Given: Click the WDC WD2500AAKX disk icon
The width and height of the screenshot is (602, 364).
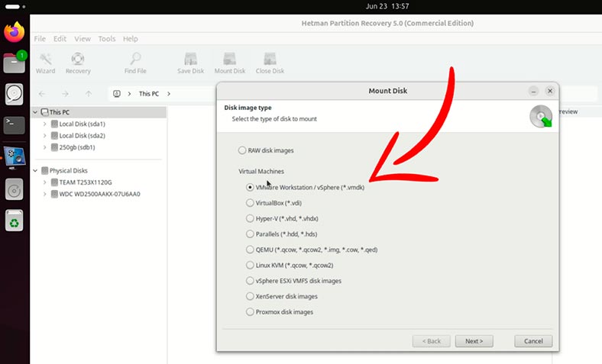Looking at the screenshot, I should coord(54,194).
